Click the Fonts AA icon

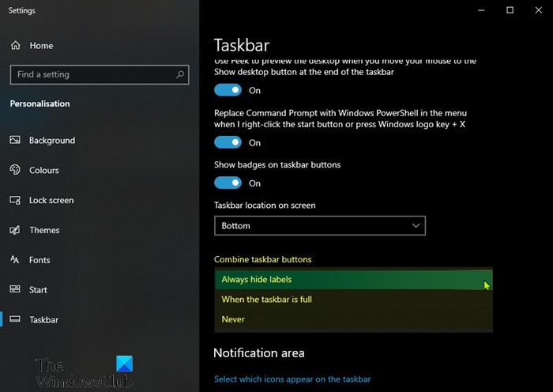(x=15, y=260)
